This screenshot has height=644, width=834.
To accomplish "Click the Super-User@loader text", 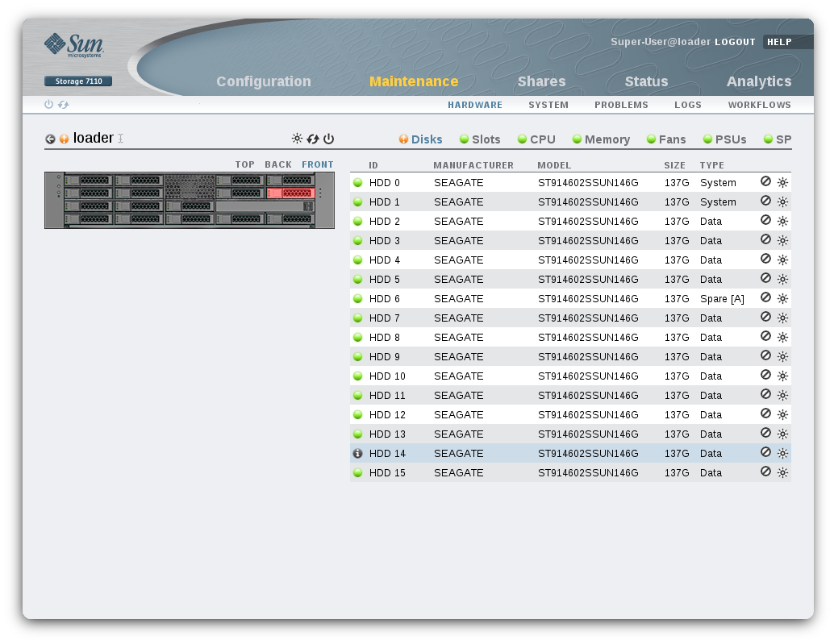I will pyautogui.click(x=661, y=42).
